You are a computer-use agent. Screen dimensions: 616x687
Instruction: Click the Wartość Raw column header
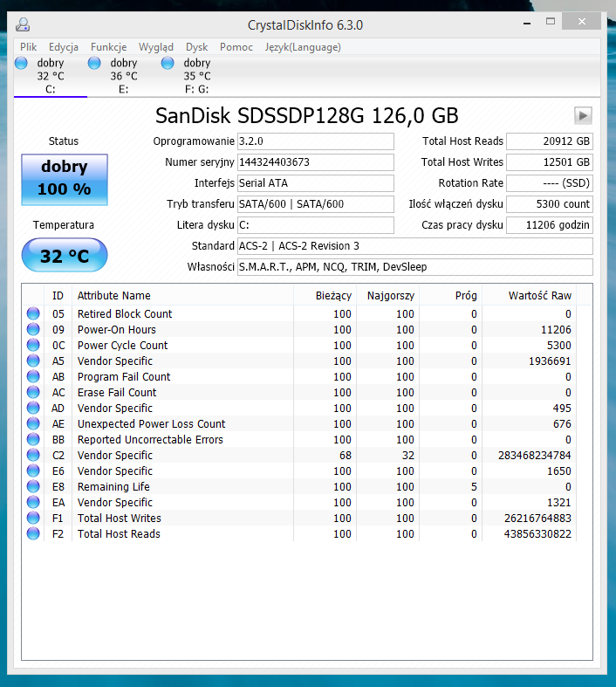click(x=530, y=296)
